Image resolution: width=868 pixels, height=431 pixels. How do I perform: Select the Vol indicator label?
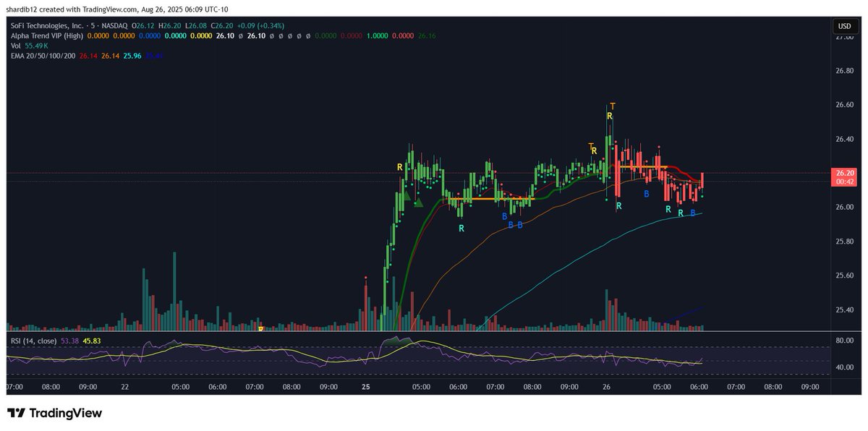click(x=15, y=45)
